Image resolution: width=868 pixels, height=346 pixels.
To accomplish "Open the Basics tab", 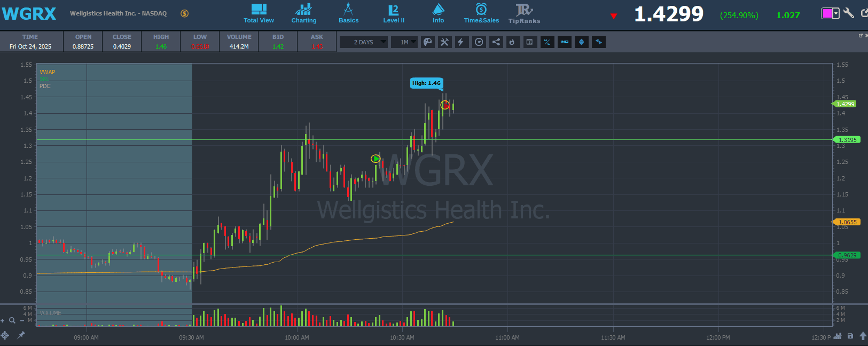I will 348,13.
